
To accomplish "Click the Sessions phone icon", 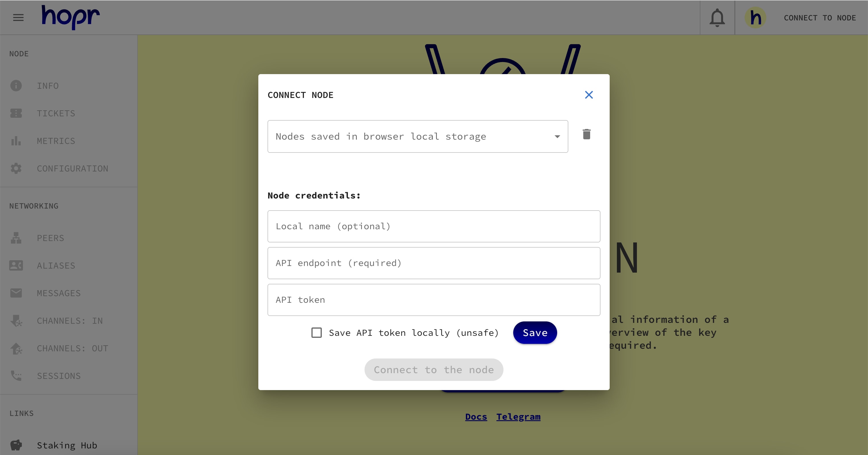I will pyautogui.click(x=16, y=376).
